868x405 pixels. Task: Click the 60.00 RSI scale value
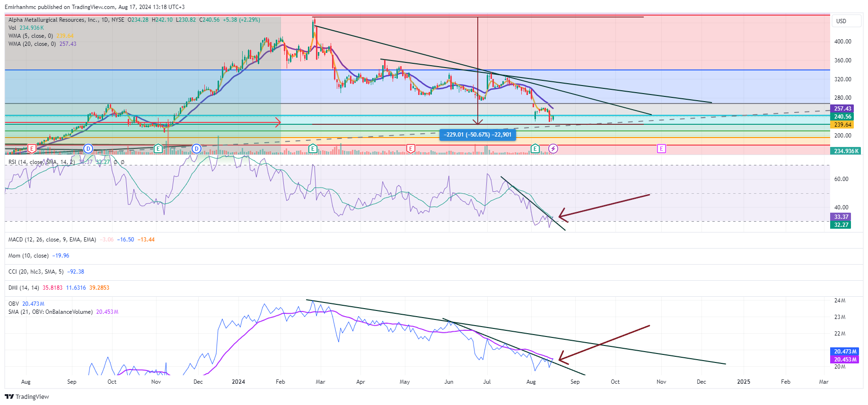coord(841,179)
